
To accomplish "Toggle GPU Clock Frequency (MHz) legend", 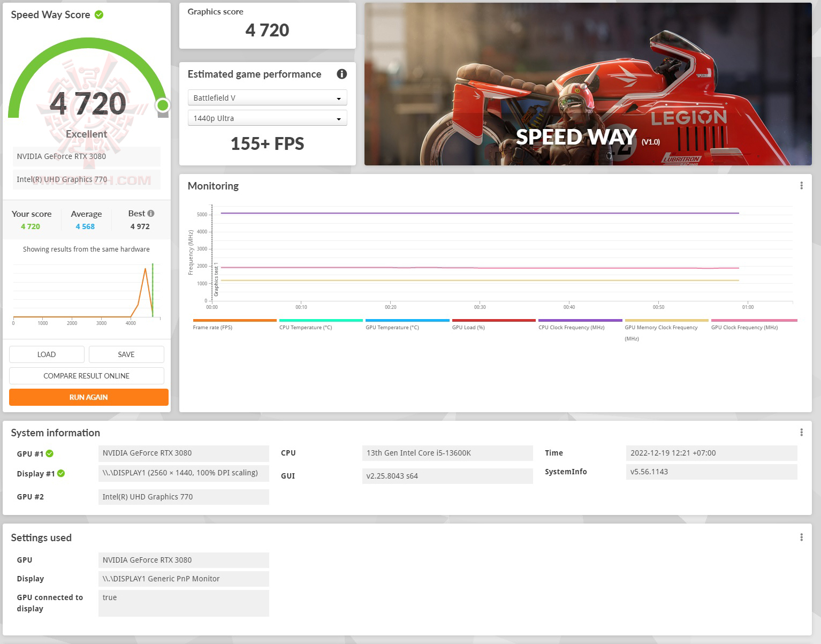I will [754, 324].
